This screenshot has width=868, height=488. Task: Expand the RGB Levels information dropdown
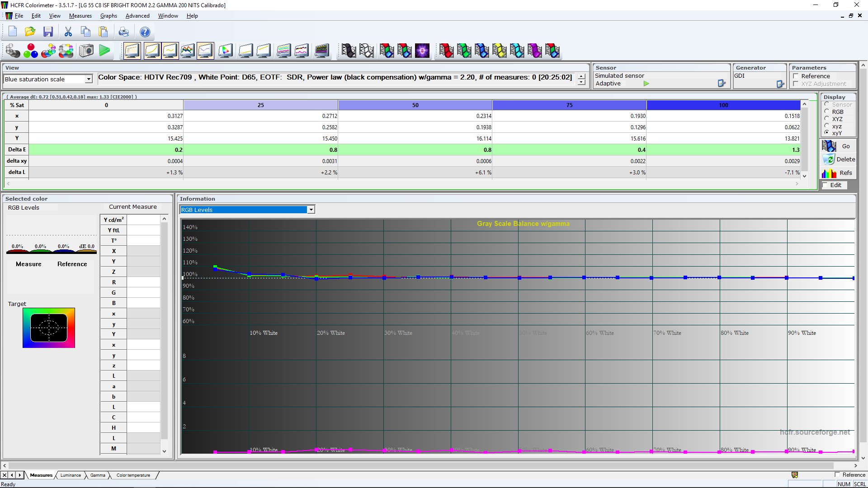pyautogui.click(x=311, y=210)
